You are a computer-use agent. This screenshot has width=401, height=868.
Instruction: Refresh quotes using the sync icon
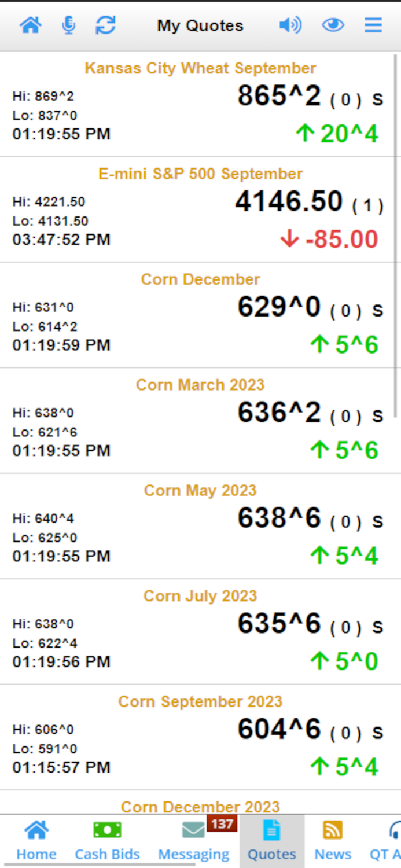(105, 24)
